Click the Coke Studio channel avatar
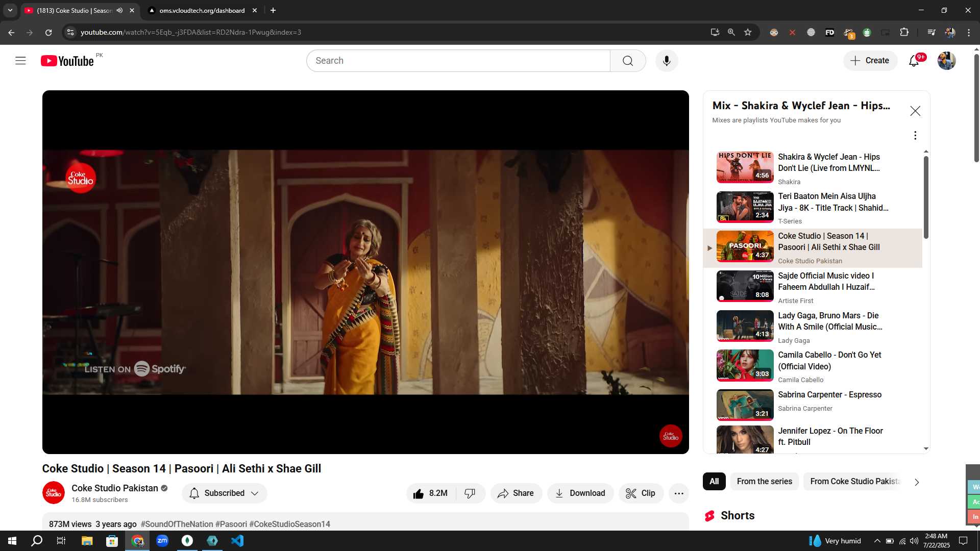This screenshot has height=551, width=980. [x=54, y=493]
